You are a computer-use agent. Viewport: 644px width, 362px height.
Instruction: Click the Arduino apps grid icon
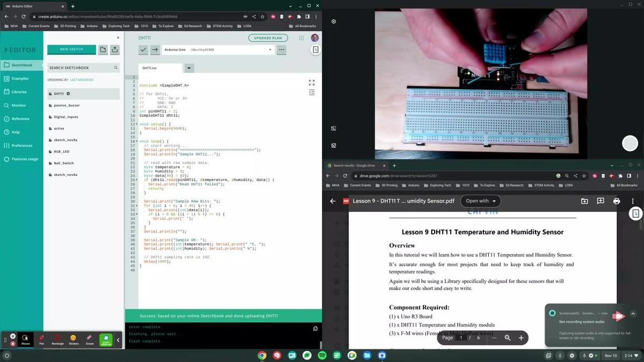(x=301, y=38)
